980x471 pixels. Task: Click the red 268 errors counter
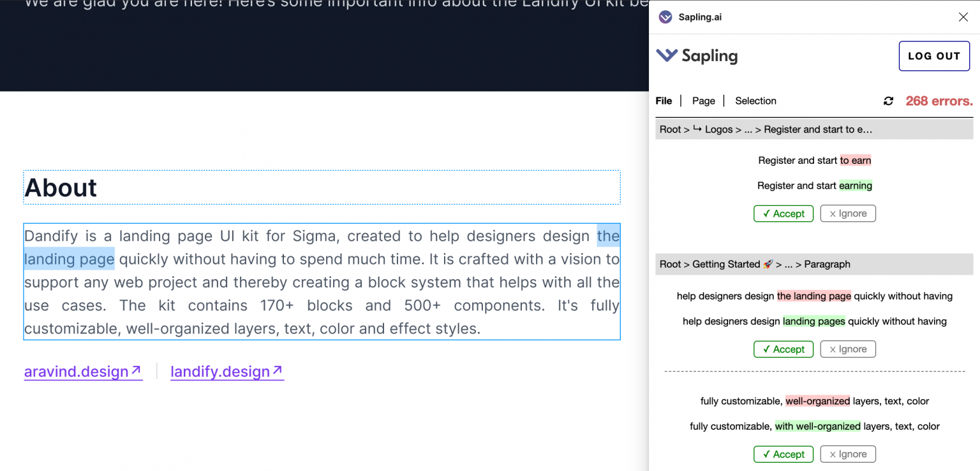point(939,101)
